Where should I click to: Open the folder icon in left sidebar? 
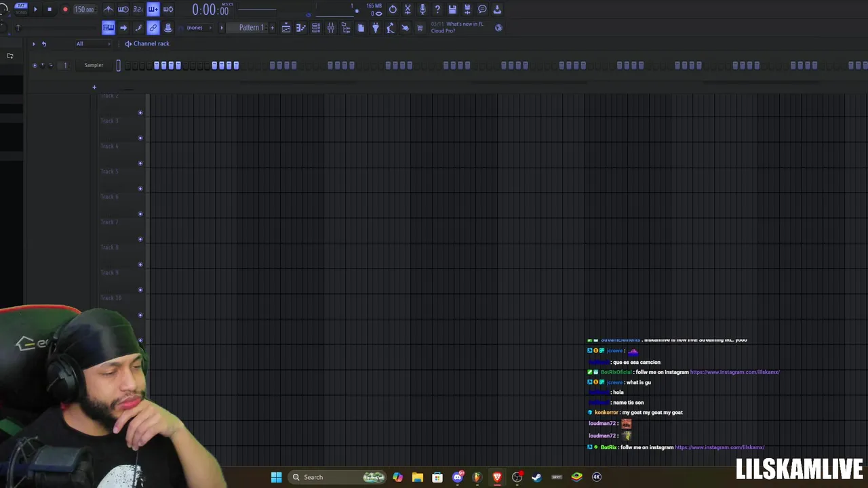click(x=10, y=56)
